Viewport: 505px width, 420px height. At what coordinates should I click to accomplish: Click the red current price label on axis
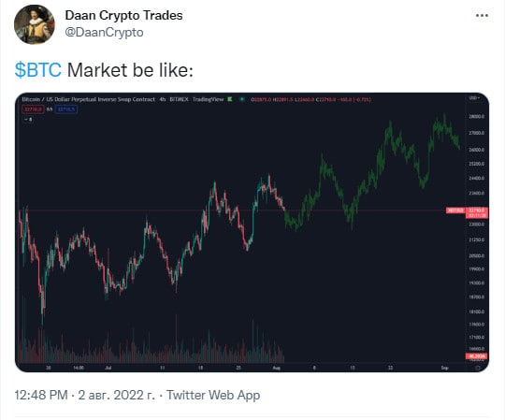click(x=477, y=212)
